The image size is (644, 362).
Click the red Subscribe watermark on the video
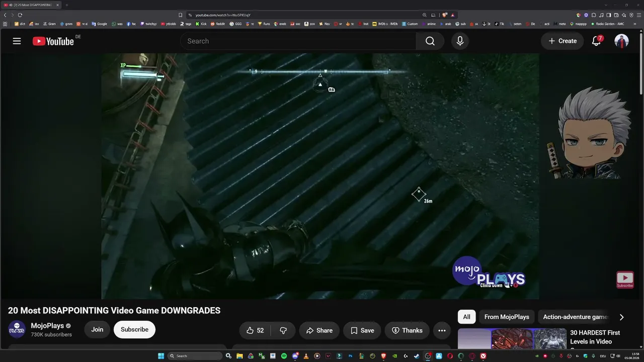pyautogui.click(x=625, y=280)
